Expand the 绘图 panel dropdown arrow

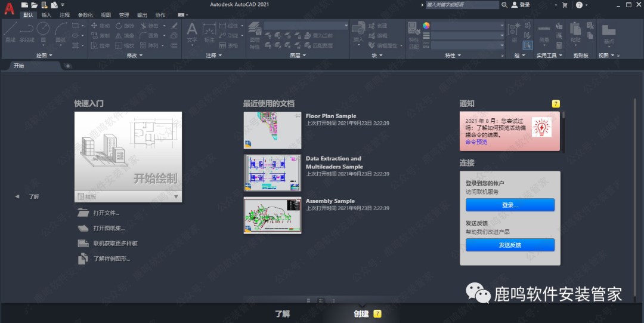(51, 56)
